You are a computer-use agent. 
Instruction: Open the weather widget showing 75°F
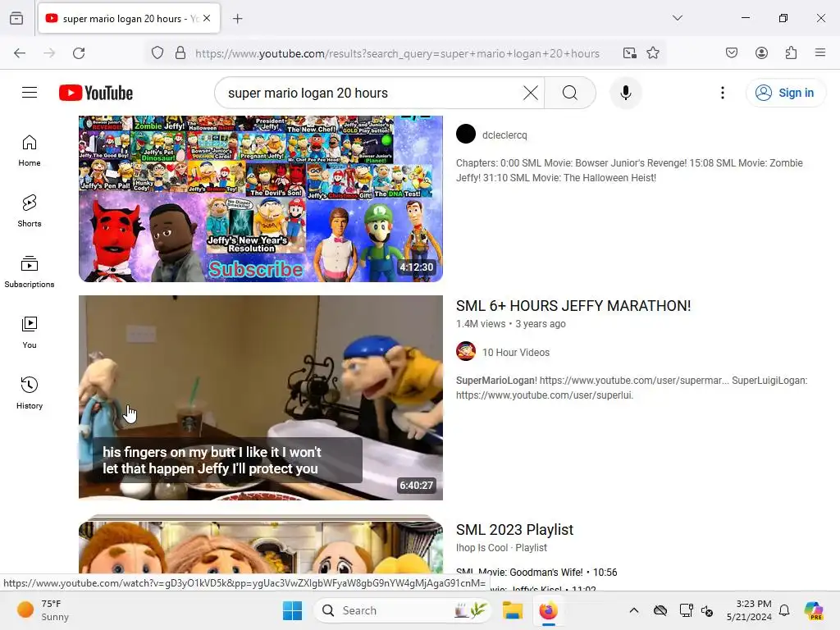[x=43, y=610]
